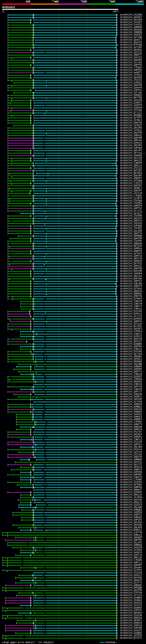Open UniRef100_Q4LDT4 hit
The width and height of the screenshot is (146, 644).
coord(131,218)
